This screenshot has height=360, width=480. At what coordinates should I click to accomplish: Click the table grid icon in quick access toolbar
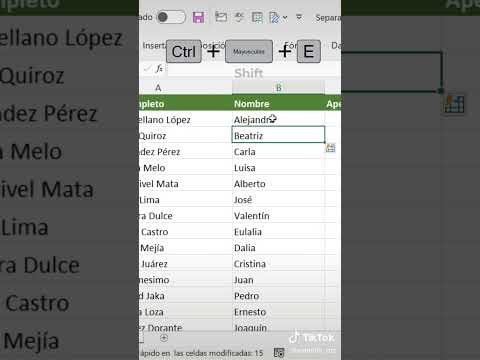[x=257, y=17]
